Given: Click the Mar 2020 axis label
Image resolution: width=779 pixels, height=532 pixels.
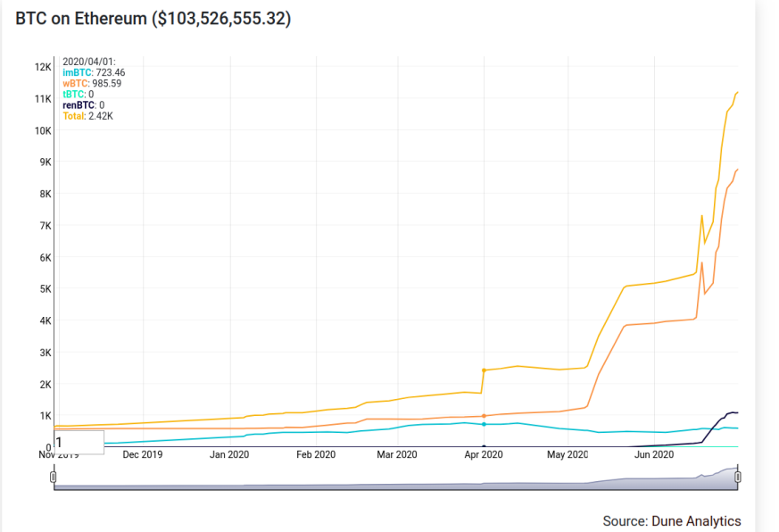Looking at the screenshot, I should (x=397, y=454).
